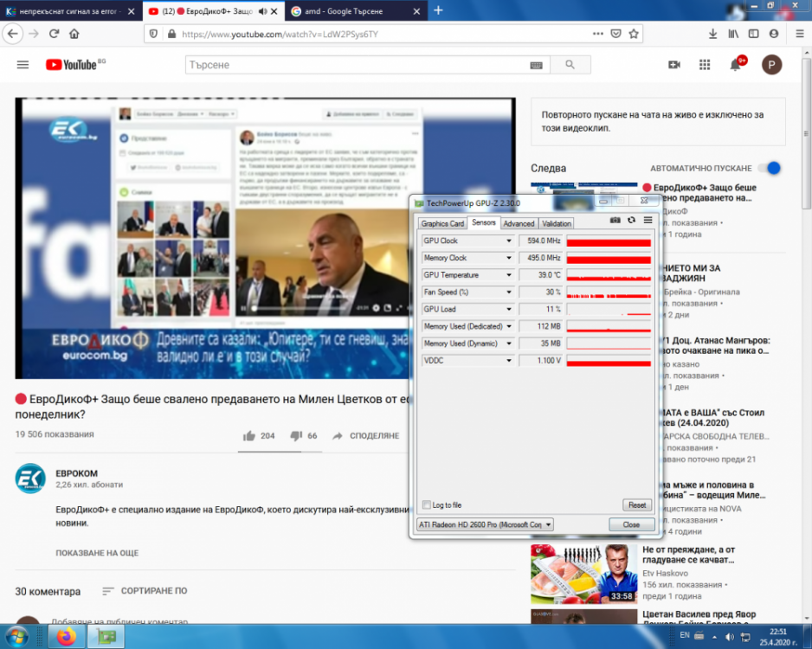812x649 pixels.
Task: Reload the page in Firefox
Action: pyautogui.click(x=54, y=34)
